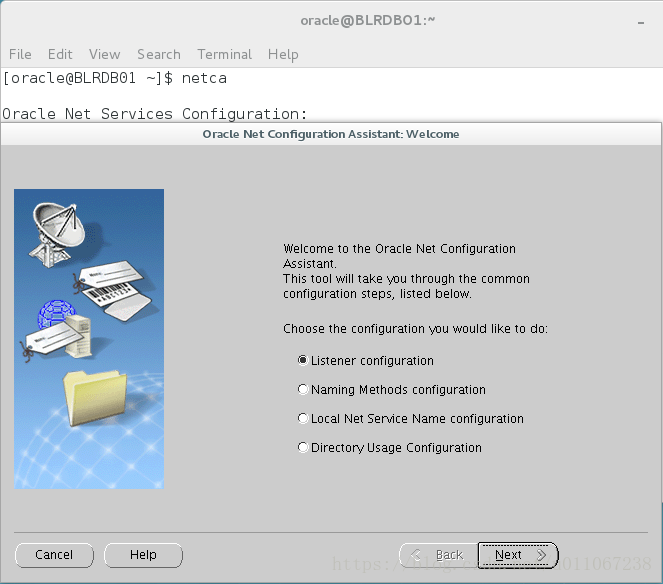Click the '[oracle@BLRDB01 ~]$ netca' command line
The image size is (663, 584).
click(x=115, y=78)
